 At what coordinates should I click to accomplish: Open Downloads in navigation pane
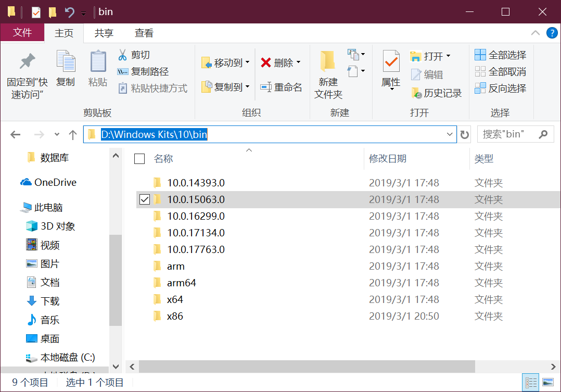(x=43, y=301)
